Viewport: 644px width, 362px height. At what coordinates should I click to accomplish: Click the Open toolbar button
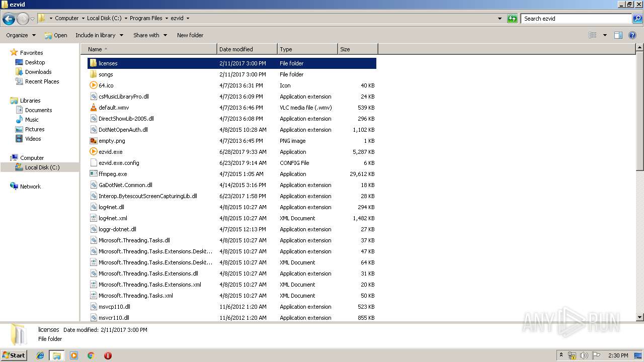coord(56,35)
